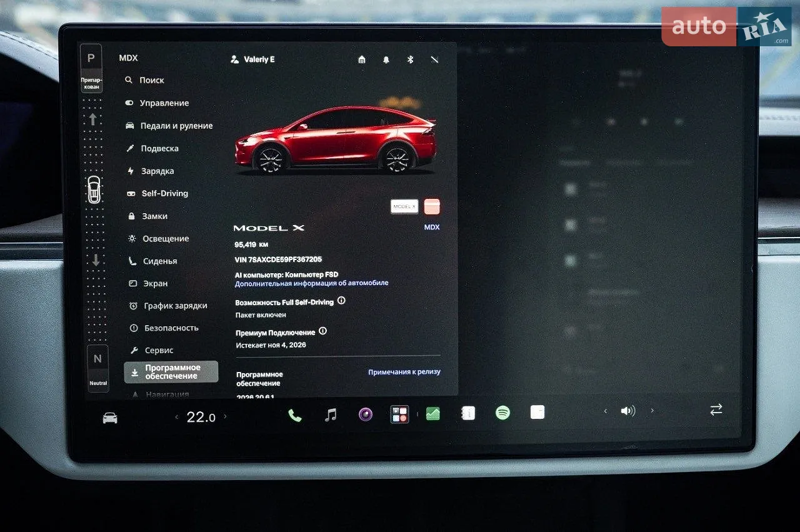800x532 pixels.
Task: Open the phone app in the bottom bar
Action: 294,414
